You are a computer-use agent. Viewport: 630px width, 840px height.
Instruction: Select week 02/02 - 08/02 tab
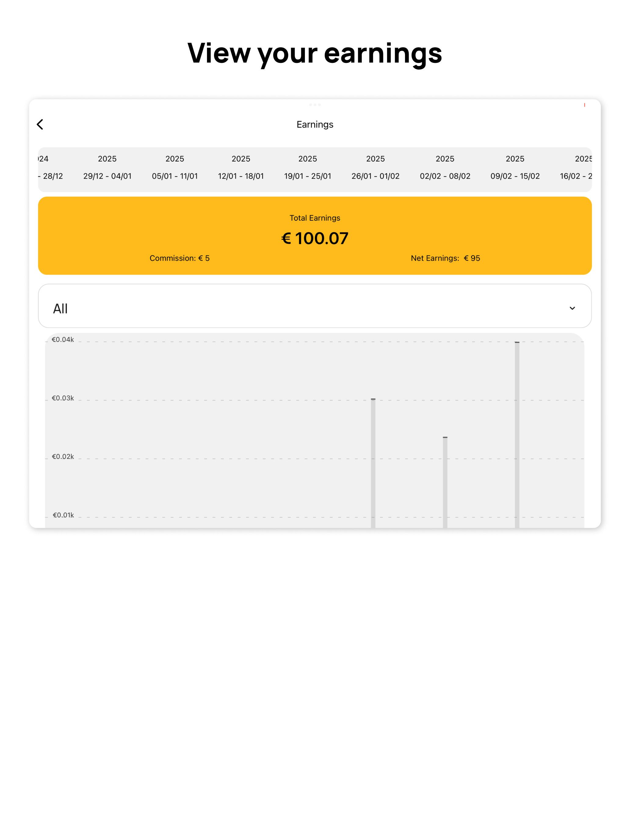click(x=445, y=168)
